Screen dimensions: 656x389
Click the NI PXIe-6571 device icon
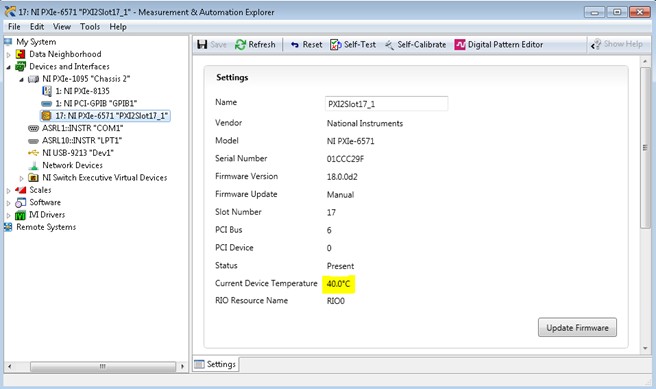(46, 115)
